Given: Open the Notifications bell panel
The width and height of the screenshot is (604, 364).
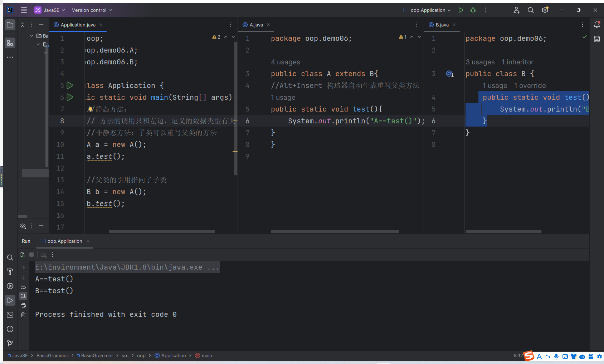Looking at the screenshot, I should coord(597,25).
